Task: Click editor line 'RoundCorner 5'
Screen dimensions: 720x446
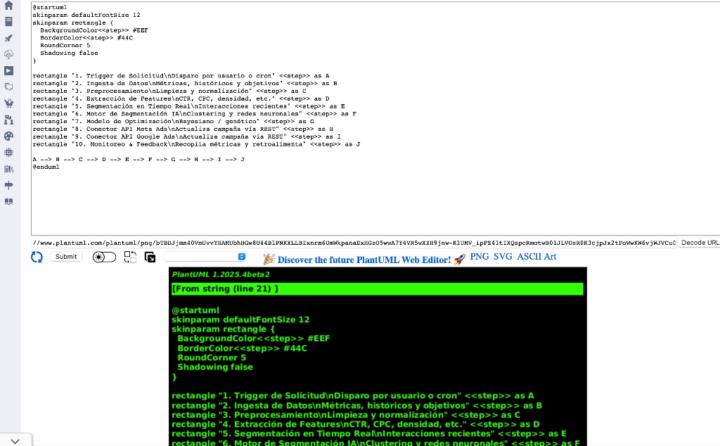Action: (65, 45)
